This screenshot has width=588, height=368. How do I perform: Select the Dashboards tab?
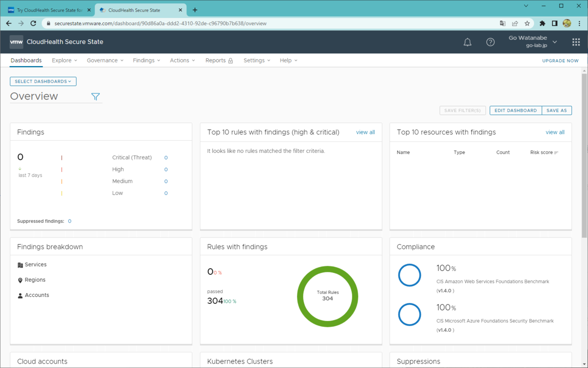(26, 60)
